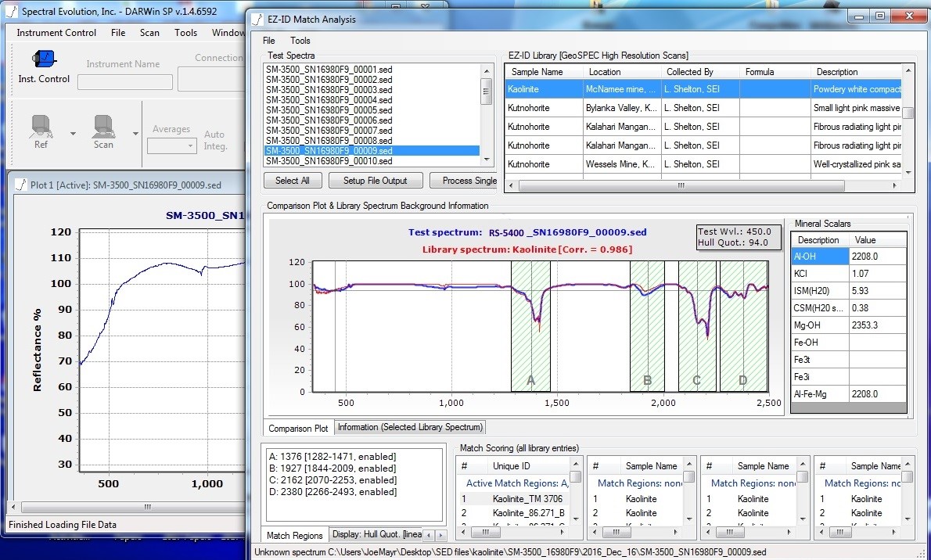Open Tools menu in EZ-ID window
Screen dimensions: 931x560
(300, 41)
